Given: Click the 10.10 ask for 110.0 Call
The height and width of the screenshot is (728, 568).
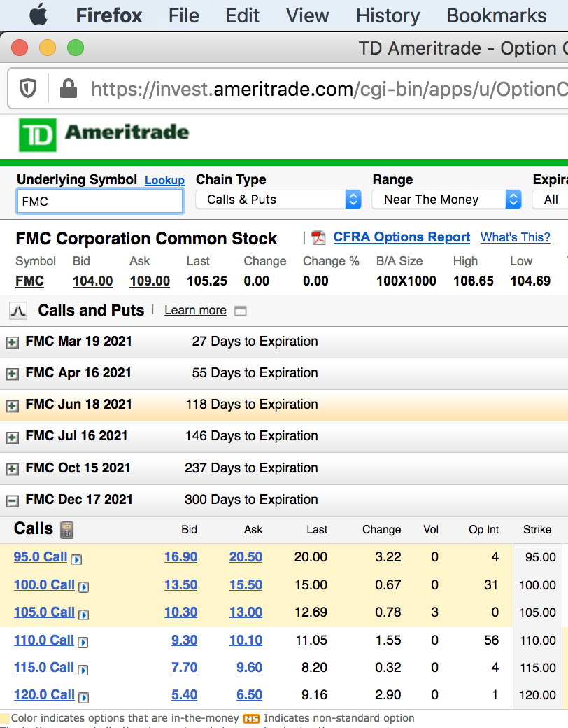Looking at the screenshot, I should click(x=246, y=640).
